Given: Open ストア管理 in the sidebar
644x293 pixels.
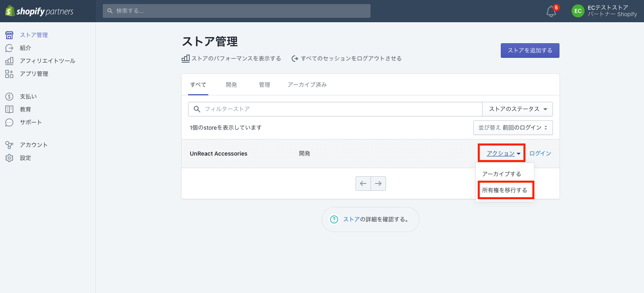Looking at the screenshot, I should (34, 35).
